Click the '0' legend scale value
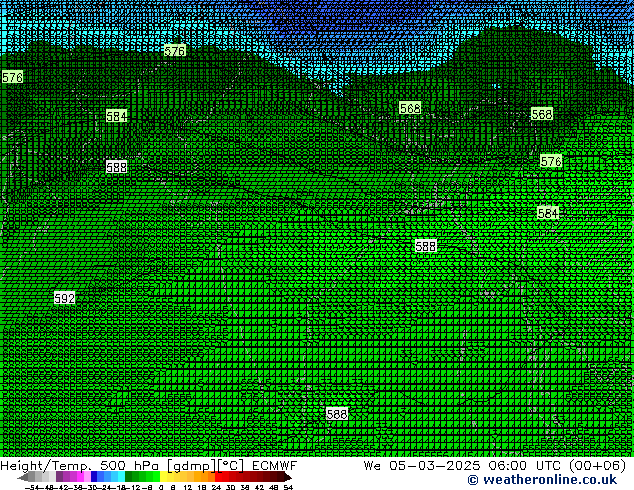Viewport: 634px width, 490px height. (161, 487)
